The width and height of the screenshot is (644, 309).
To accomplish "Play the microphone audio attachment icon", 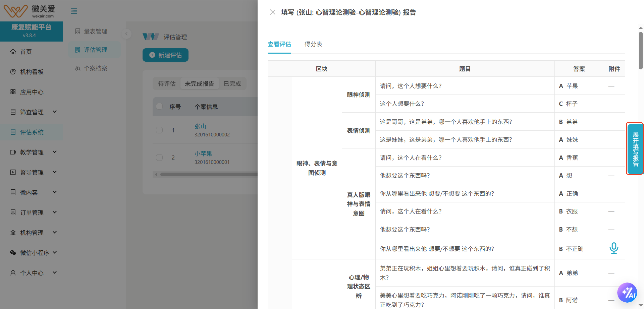I will tap(614, 248).
